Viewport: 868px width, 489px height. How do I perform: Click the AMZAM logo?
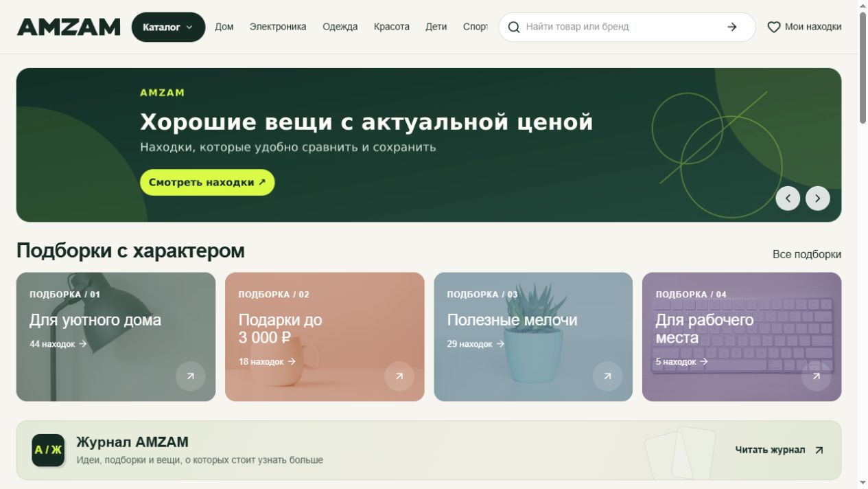(69, 27)
